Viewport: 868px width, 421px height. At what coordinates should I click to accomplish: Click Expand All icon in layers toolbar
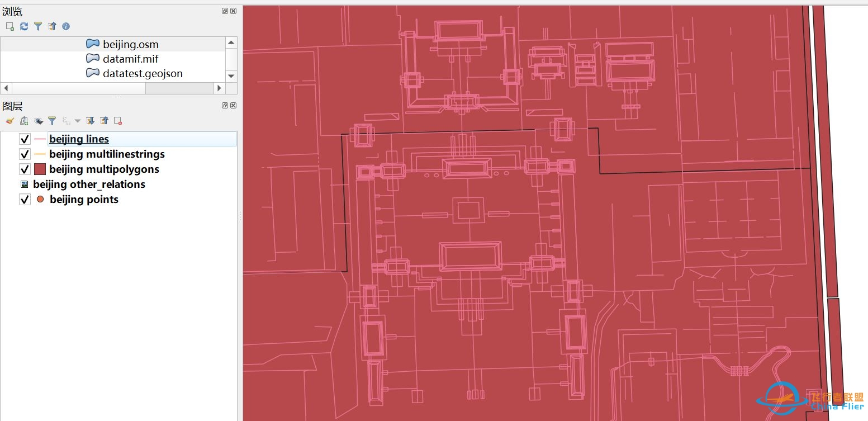[x=90, y=121]
